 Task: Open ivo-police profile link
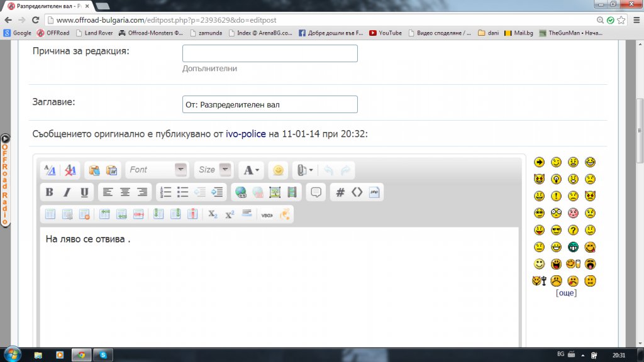(246, 134)
